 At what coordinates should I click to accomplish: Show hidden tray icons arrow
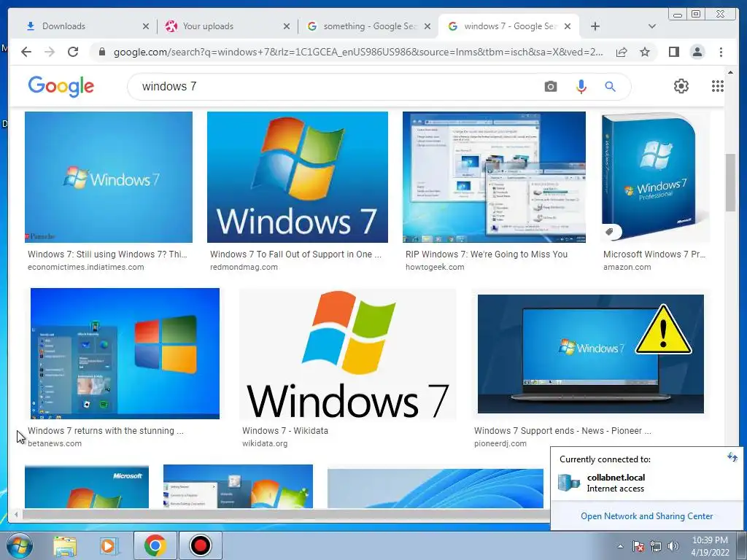click(x=620, y=546)
